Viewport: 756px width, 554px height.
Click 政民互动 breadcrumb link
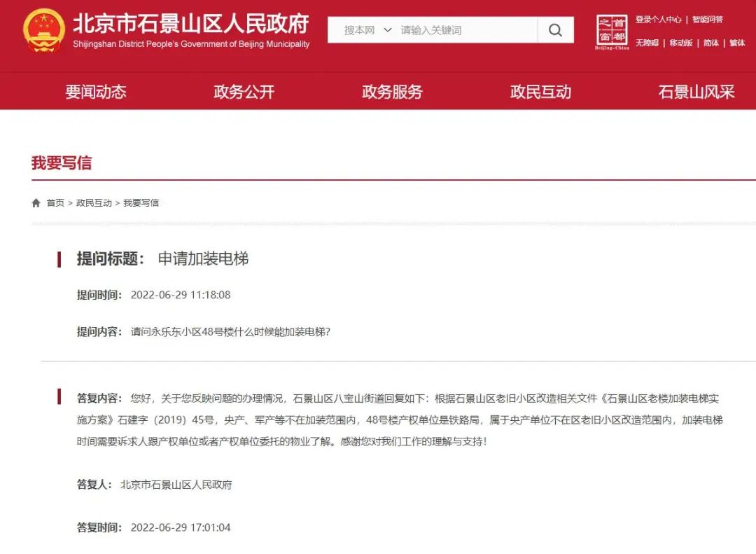94,203
